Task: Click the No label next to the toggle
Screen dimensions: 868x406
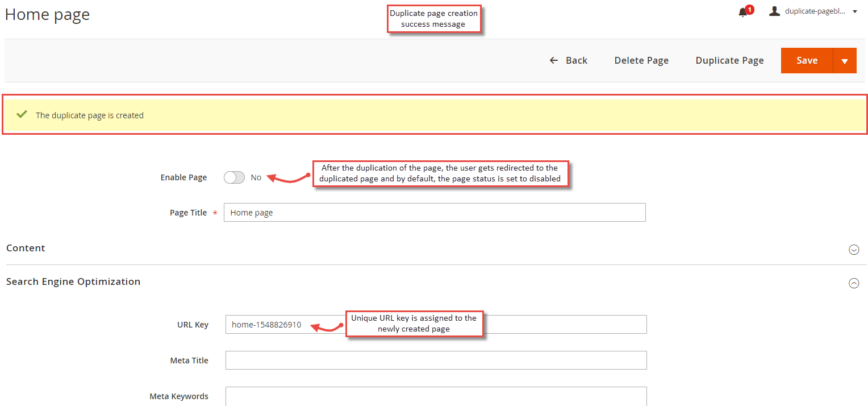Action: tap(256, 177)
